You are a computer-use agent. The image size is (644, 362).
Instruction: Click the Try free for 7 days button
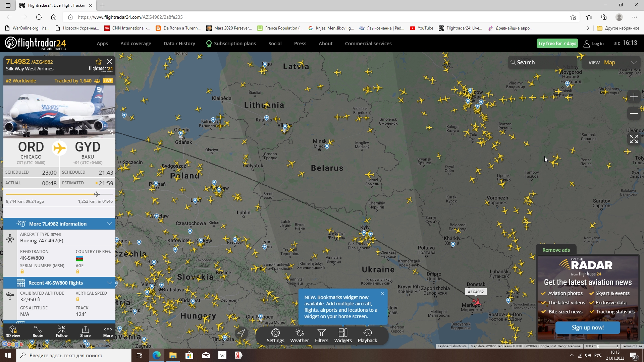[557, 43]
